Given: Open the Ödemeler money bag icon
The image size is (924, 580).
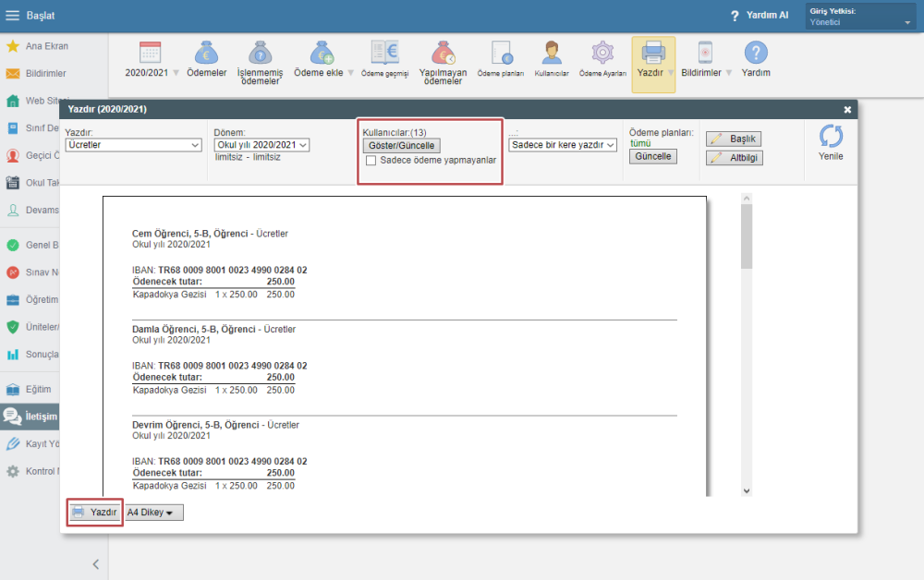Looking at the screenshot, I should point(206,53).
